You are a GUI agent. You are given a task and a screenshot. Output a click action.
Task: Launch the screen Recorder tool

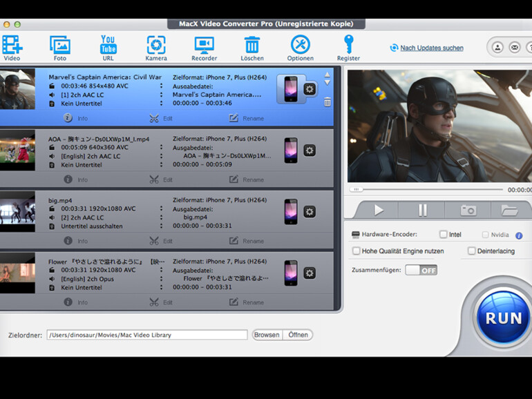[x=204, y=45]
